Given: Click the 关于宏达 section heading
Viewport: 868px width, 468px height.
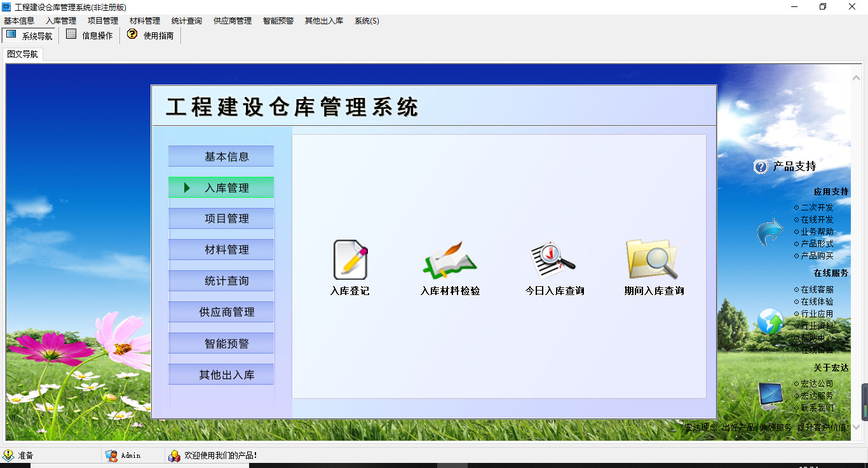Looking at the screenshot, I should coord(831,368).
